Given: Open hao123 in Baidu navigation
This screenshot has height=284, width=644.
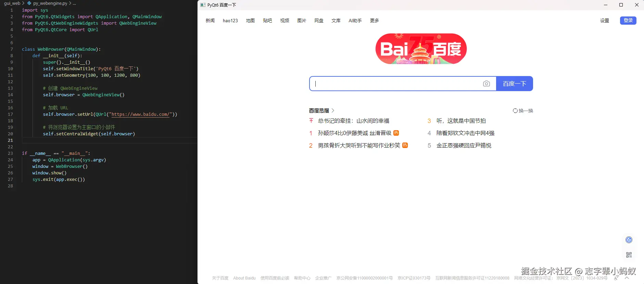Looking at the screenshot, I should pyautogui.click(x=230, y=21).
